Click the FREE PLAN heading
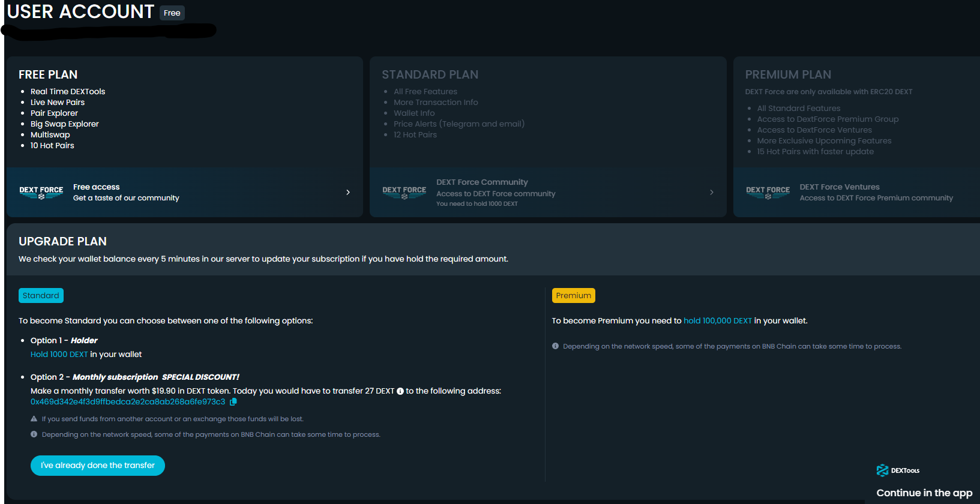Image resolution: width=980 pixels, height=504 pixels. [48, 74]
